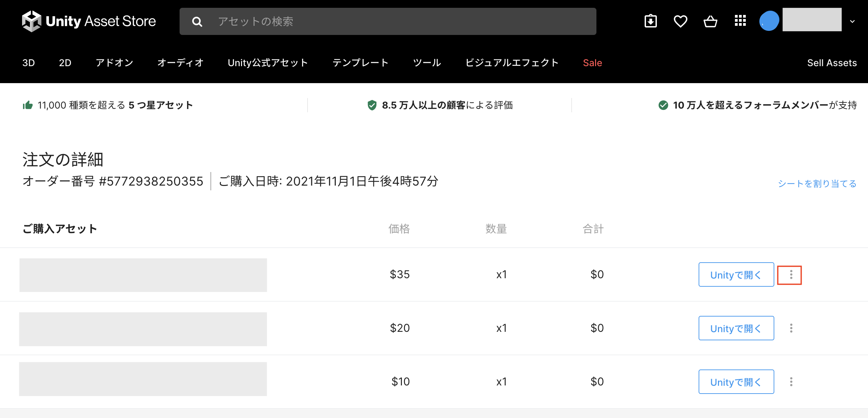Open the favorites heart icon
The width and height of the screenshot is (868, 418).
(x=680, y=21)
